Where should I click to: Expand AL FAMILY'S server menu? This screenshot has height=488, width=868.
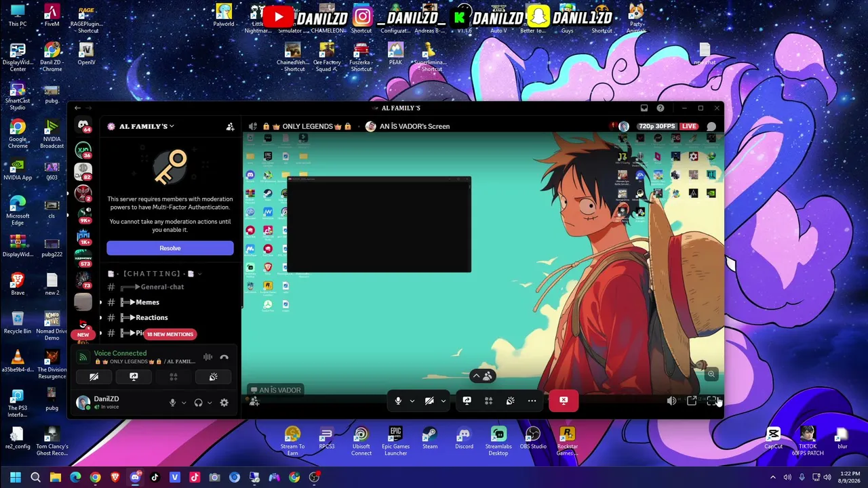146,126
